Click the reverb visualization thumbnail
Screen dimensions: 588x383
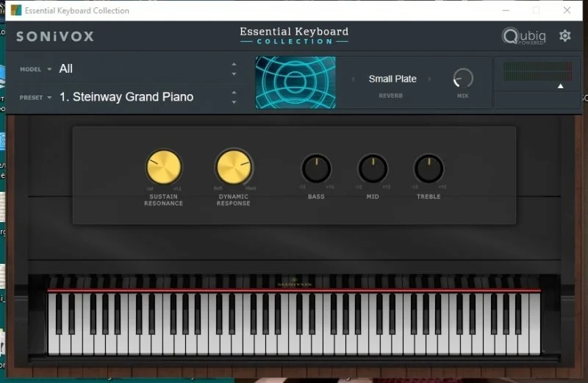(x=295, y=82)
